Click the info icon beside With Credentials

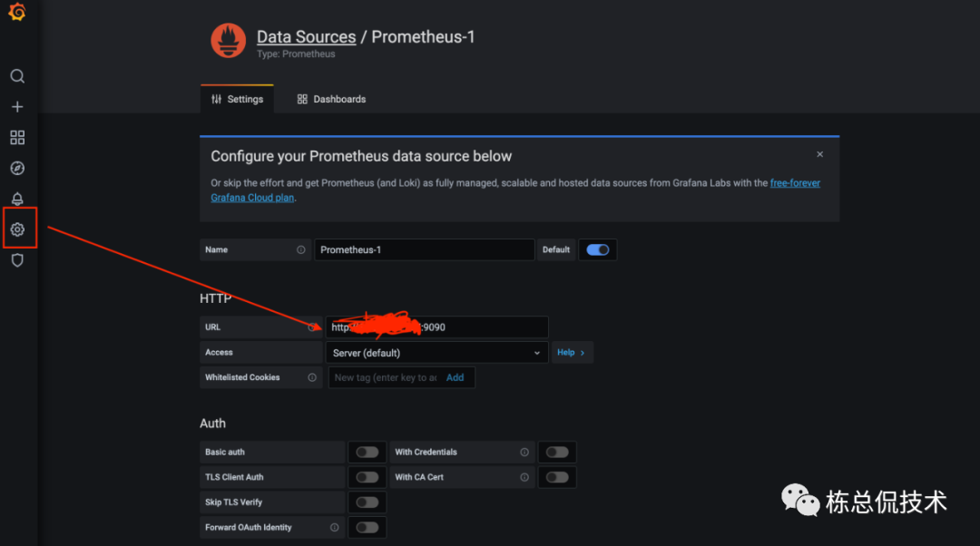point(524,453)
